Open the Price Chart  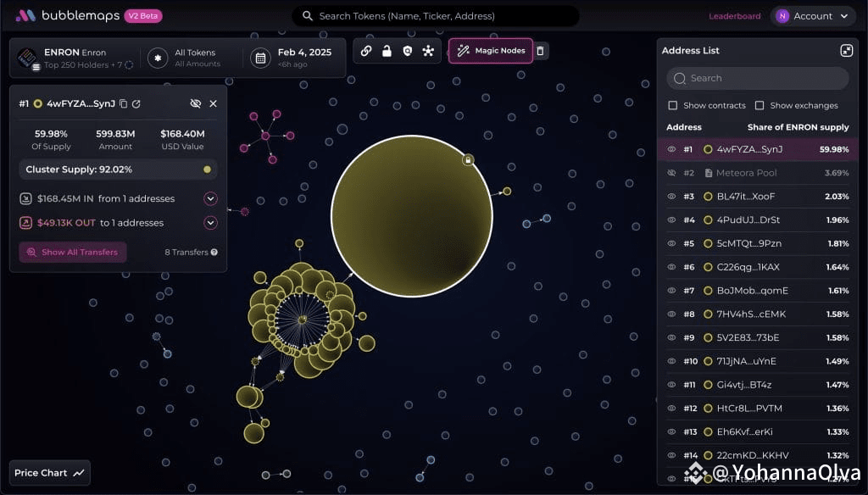[x=49, y=473]
